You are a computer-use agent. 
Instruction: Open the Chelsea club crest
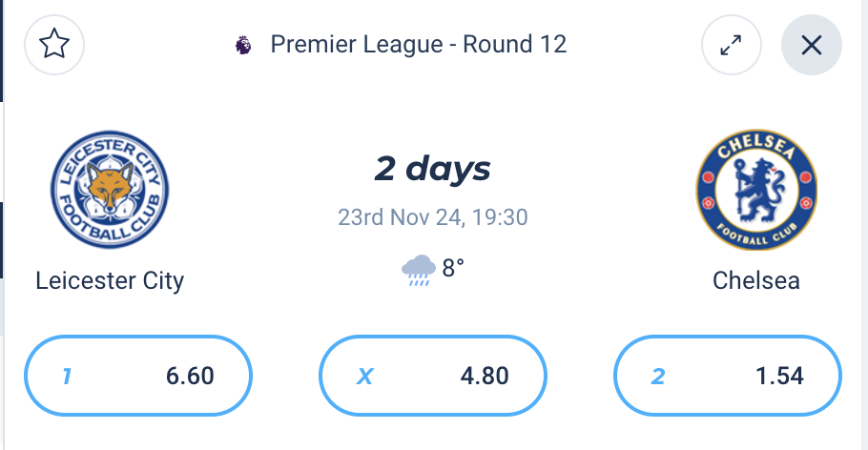coord(756,190)
